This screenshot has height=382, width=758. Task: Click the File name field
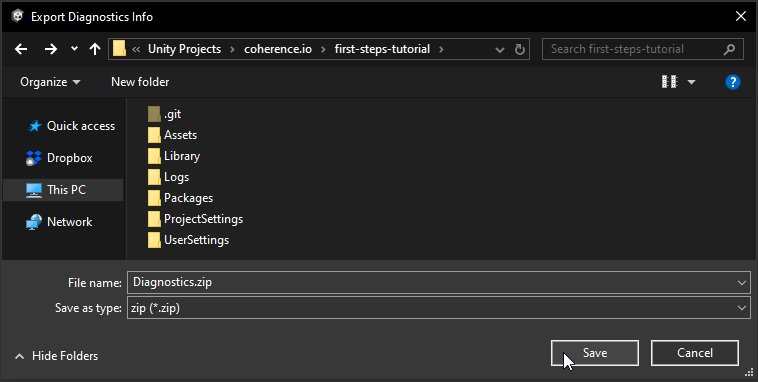439,282
